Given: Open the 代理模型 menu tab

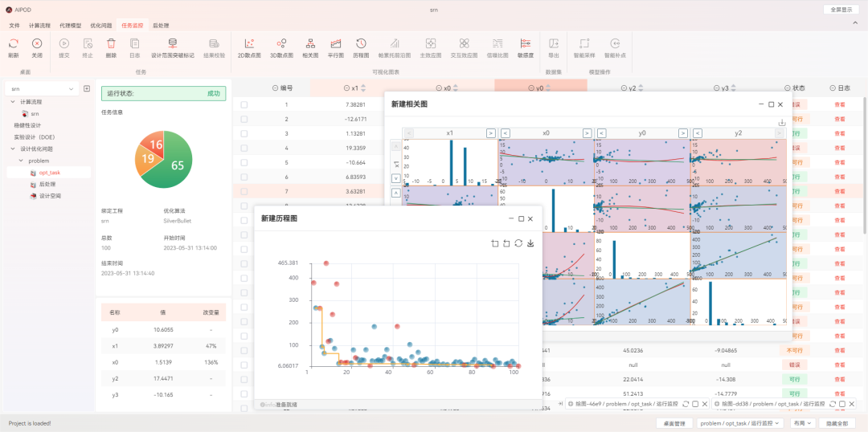Looking at the screenshot, I should coord(72,25).
